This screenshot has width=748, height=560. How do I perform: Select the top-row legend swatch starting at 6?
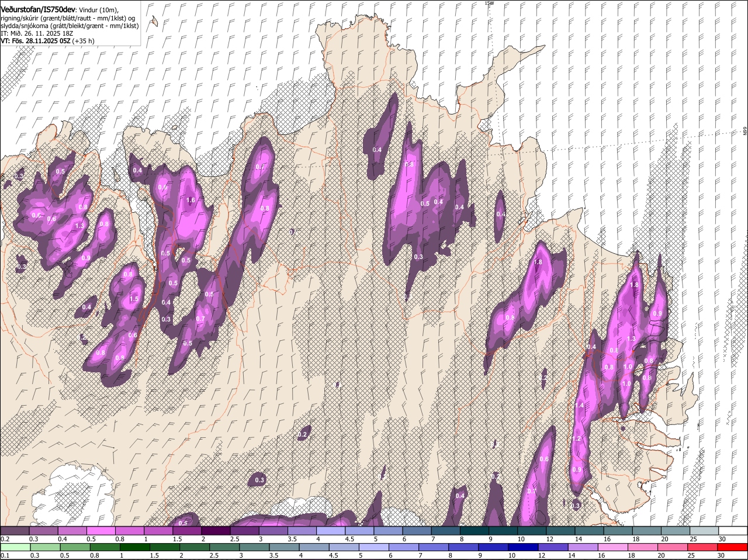pyautogui.click(x=417, y=531)
